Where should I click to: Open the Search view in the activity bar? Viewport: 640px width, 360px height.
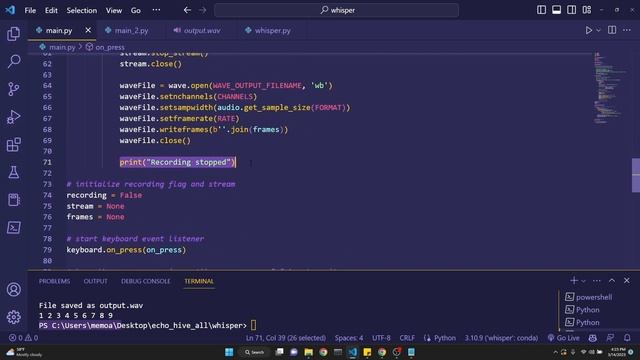(13, 61)
